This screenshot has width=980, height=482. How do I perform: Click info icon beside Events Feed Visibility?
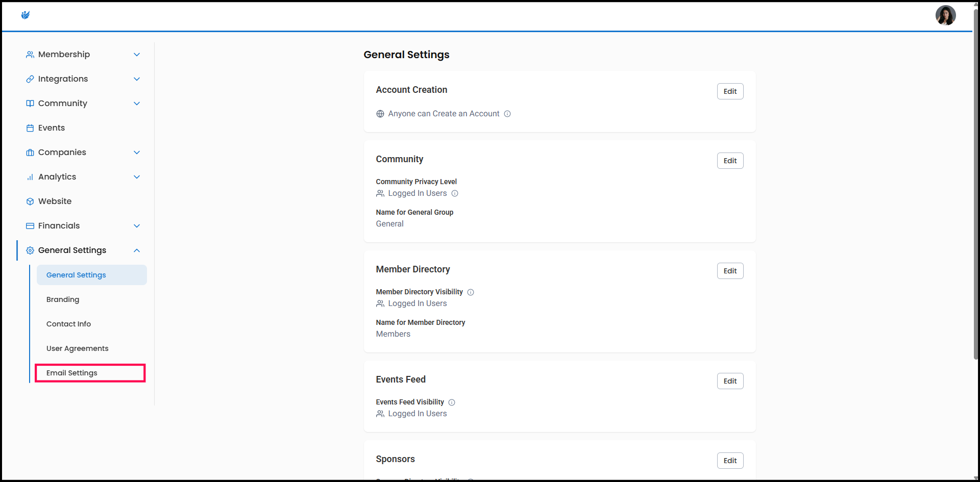[x=452, y=402]
